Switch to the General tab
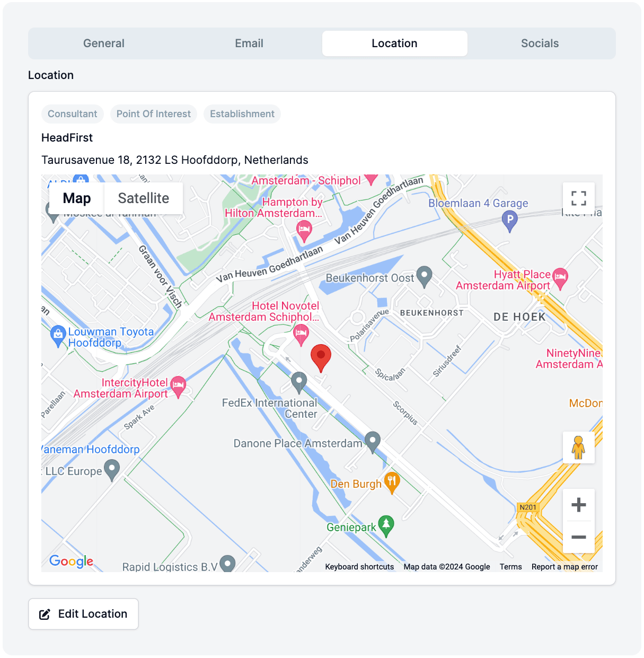 pos(104,43)
